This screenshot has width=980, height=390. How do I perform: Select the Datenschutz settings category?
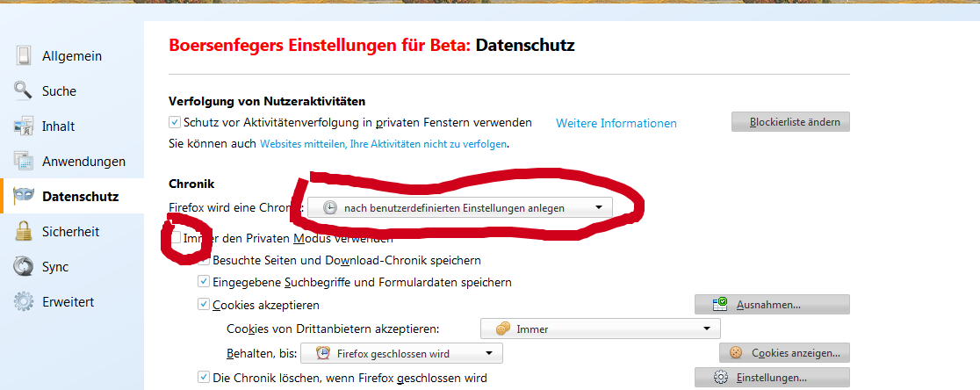(x=72, y=196)
